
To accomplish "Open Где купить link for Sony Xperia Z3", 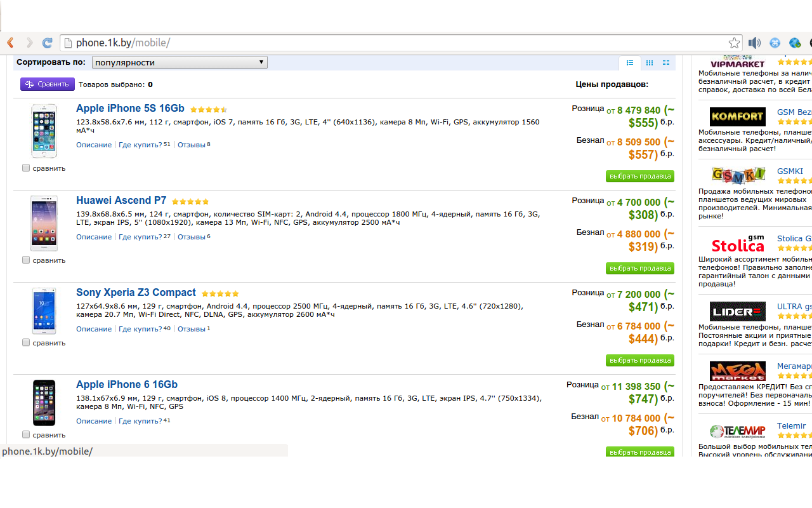I will [x=140, y=329].
